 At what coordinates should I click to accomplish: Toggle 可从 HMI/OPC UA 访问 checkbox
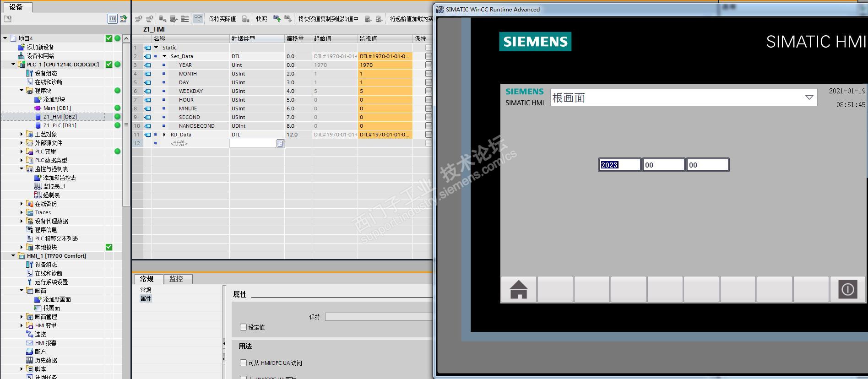pos(243,363)
